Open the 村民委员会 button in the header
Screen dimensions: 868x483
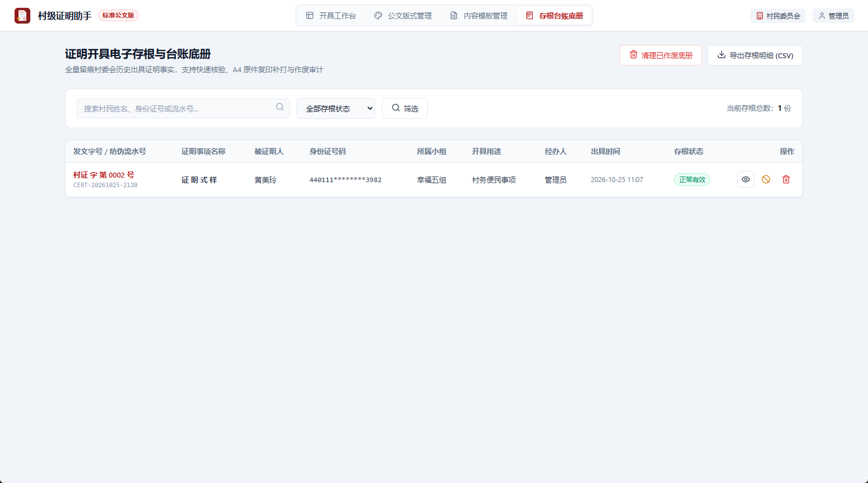click(x=778, y=16)
